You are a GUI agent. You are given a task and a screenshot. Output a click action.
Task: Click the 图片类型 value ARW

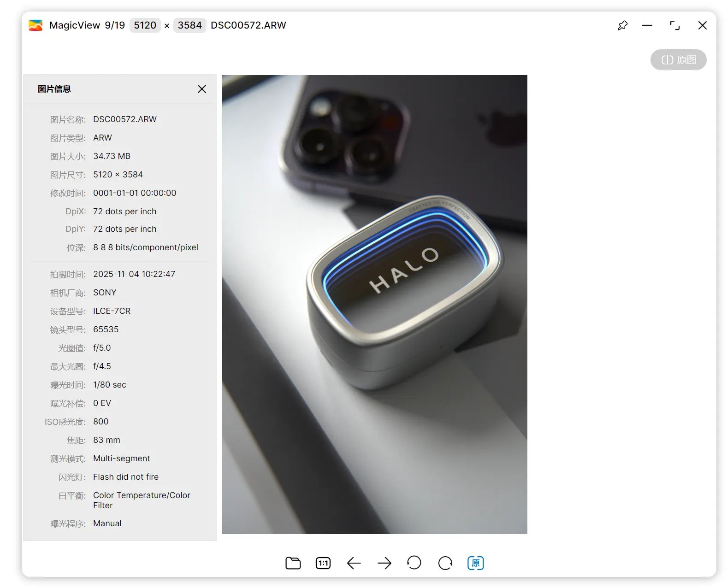point(102,138)
